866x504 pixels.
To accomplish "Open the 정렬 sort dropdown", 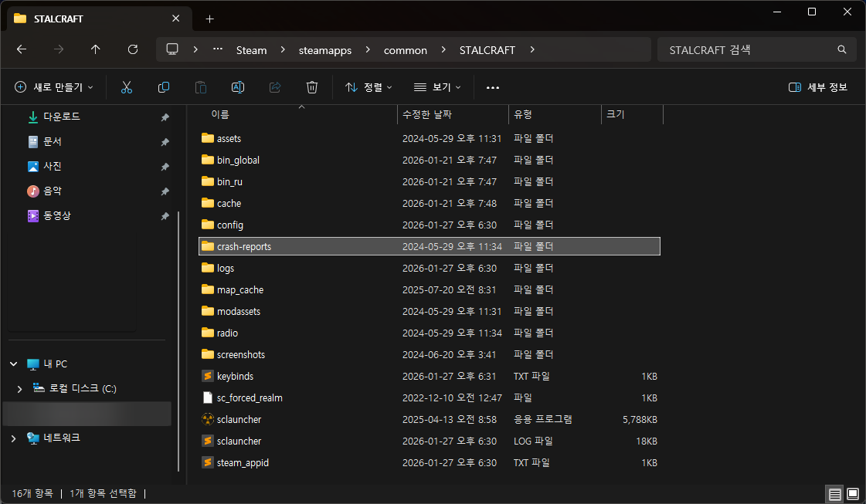I will pyautogui.click(x=368, y=87).
